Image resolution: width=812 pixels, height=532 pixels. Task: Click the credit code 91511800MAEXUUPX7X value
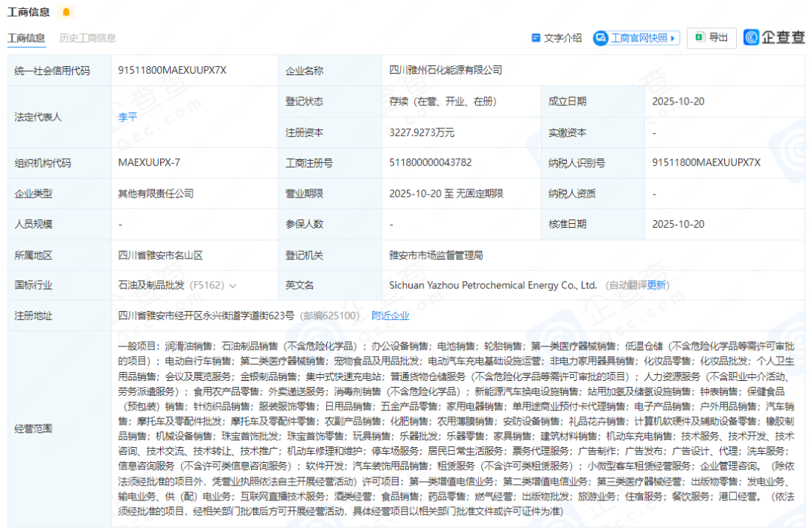(x=172, y=70)
